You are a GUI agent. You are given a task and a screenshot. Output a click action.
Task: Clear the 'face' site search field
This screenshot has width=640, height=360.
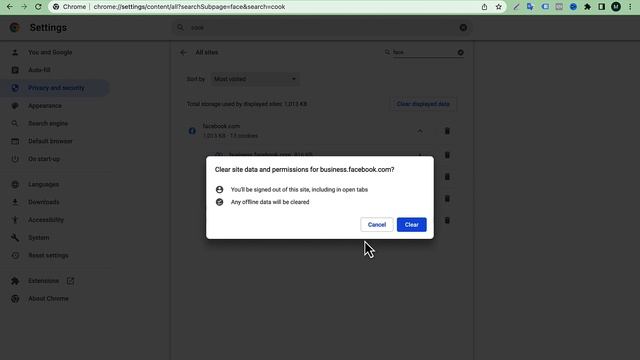click(460, 52)
